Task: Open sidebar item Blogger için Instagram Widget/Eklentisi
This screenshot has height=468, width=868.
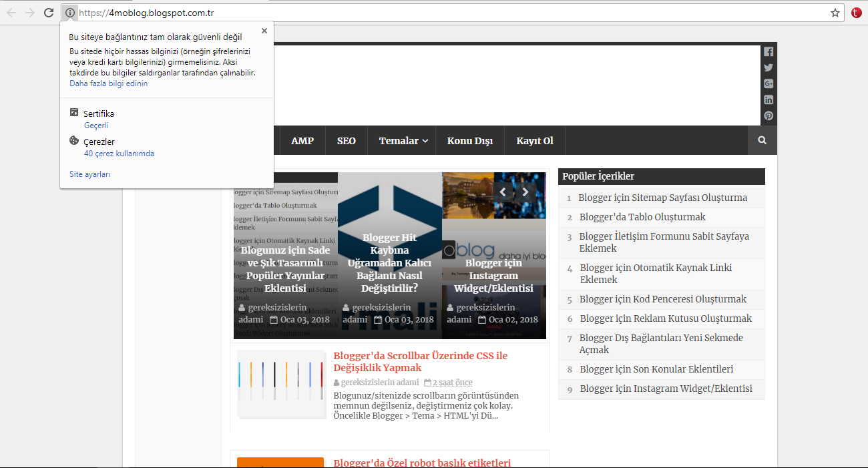Action: pos(666,389)
